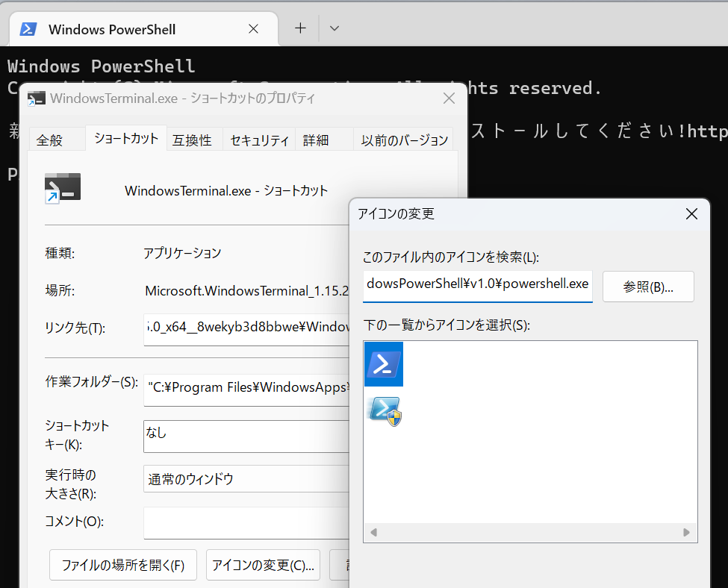Click the コメント(O) field

(246, 523)
